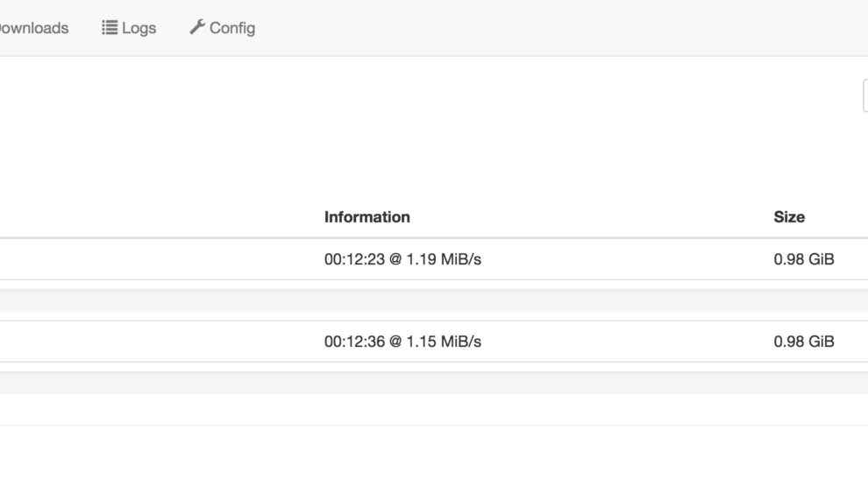Click the empty row below the second progress bar
The height and width of the screenshot is (487, 868).
point(434,409)
